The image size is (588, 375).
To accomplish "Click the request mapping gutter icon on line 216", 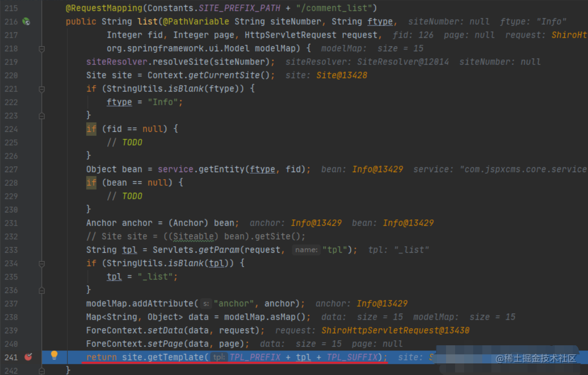I will coord(26,21).
